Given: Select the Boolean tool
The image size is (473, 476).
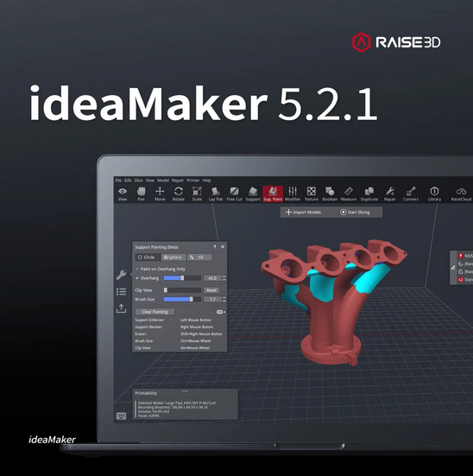Looking at the screenshot, I should click(x=330, y=194).
